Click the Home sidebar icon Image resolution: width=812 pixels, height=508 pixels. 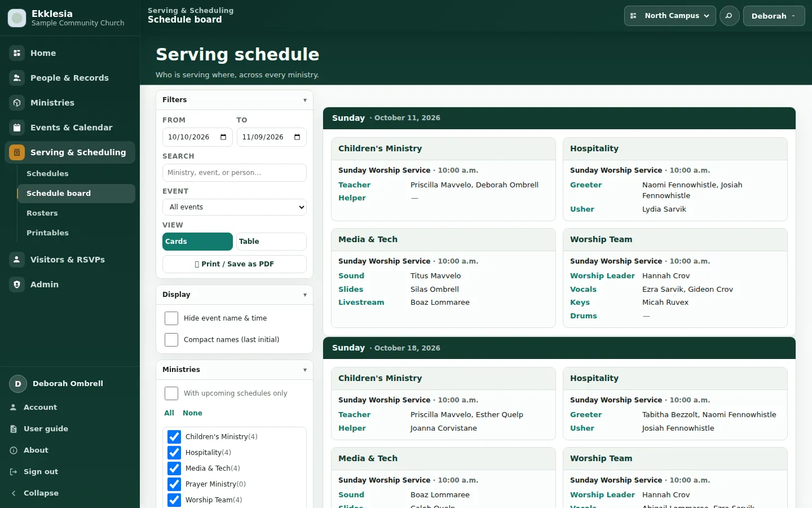[17, 53]
